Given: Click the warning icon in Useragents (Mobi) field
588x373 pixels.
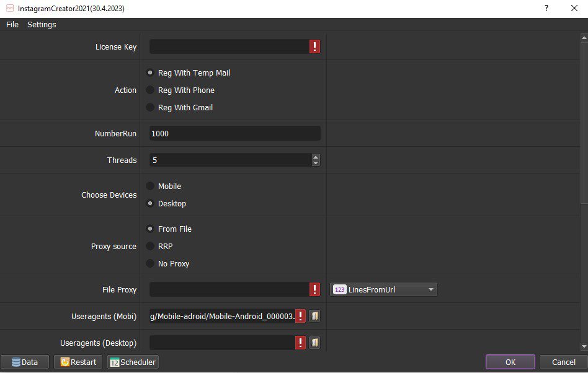Looking at the screenshot, I should click(300, 316).
